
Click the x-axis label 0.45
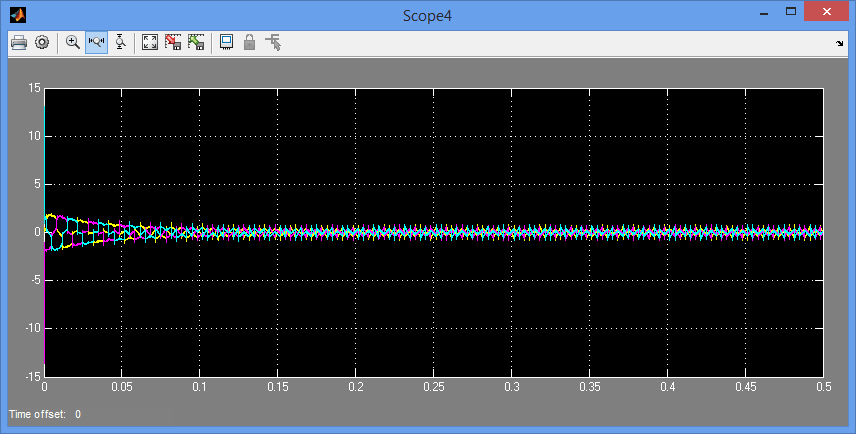pos(746,387)
